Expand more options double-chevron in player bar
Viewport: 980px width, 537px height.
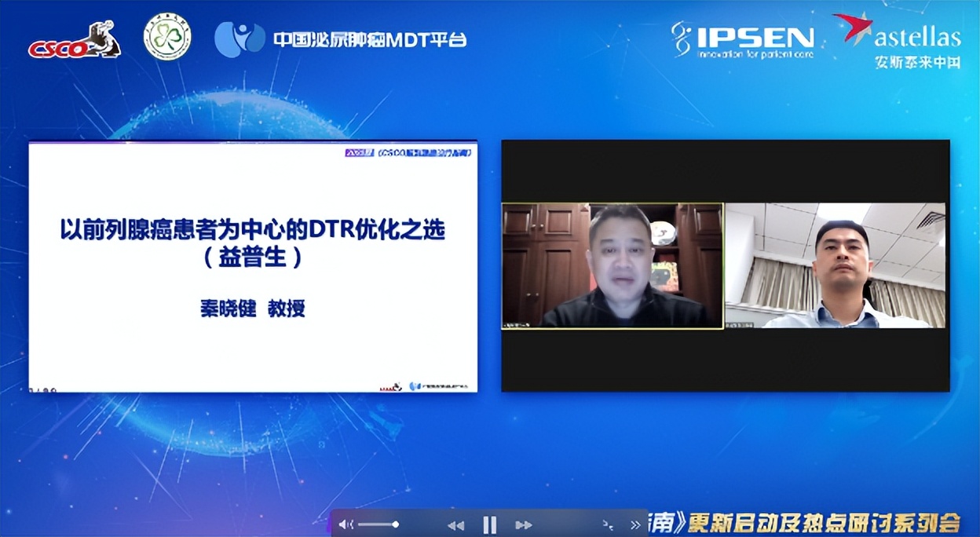pos(635,525)
